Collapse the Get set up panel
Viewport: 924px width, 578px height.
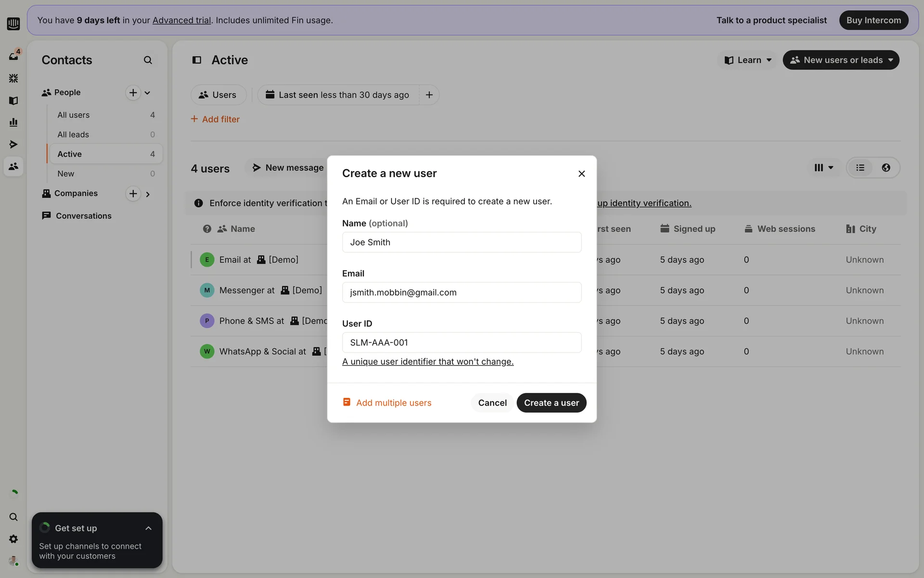[148, 528]
